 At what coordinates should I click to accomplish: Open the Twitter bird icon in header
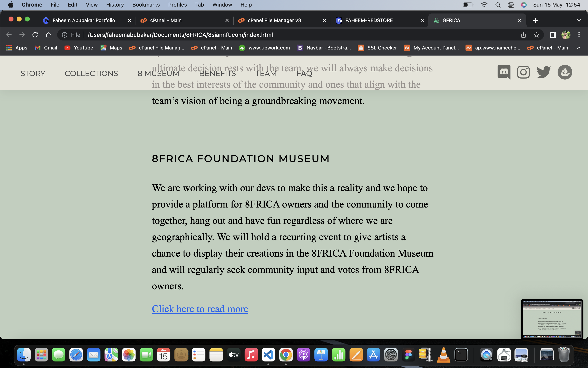[543, 72]
